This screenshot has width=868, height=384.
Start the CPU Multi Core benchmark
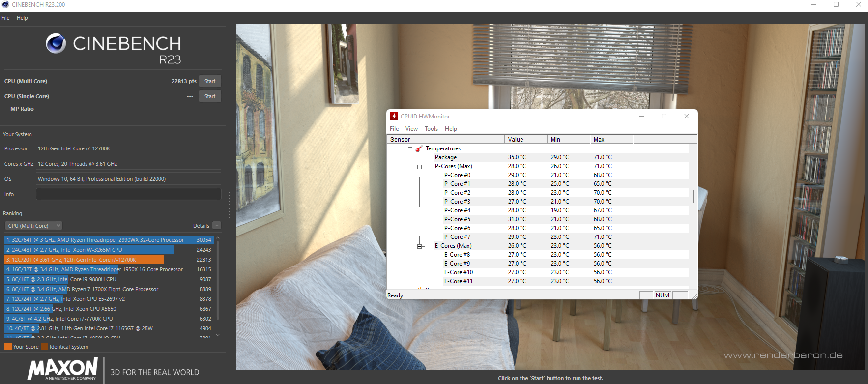tap(210, 81)
